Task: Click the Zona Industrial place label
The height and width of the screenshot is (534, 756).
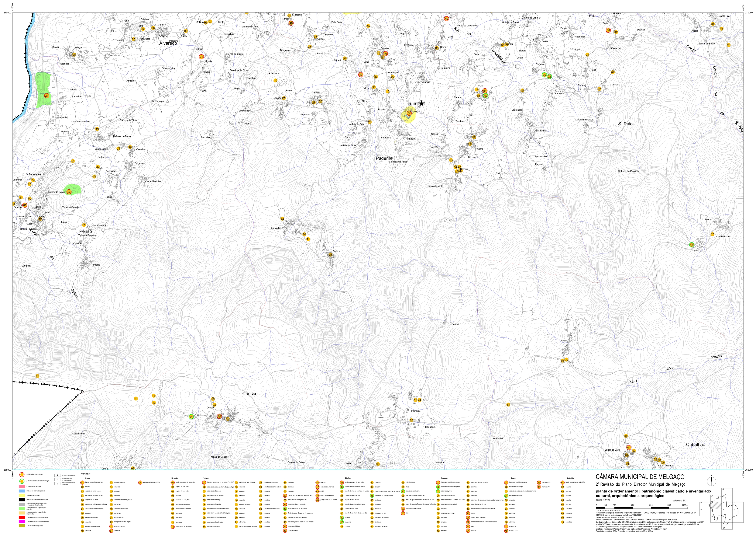Action: coord(60,117)
